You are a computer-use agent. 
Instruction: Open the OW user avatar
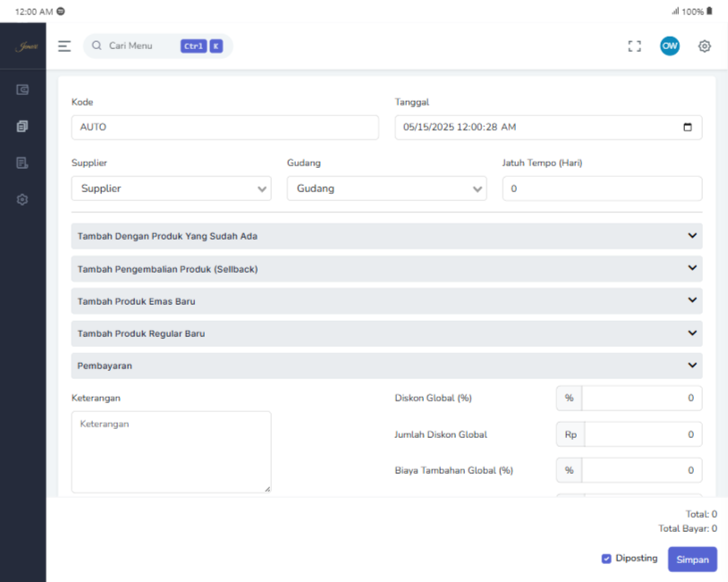pos(670,46)
